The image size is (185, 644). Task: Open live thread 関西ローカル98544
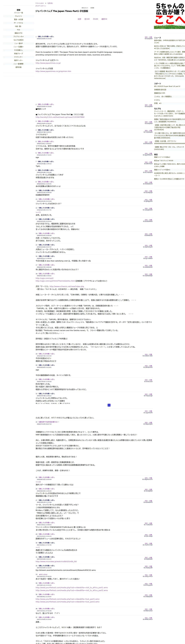pyautogui.click(x=169, y=179)
